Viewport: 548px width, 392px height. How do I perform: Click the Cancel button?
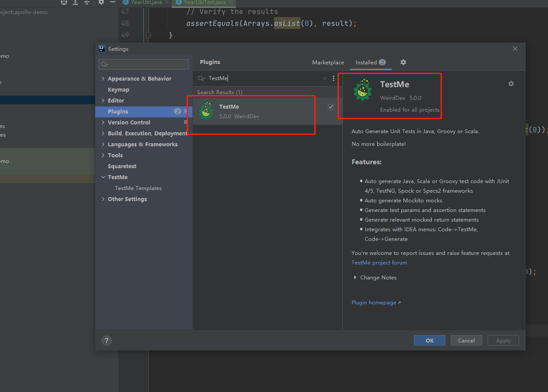[x=466, y=340]
